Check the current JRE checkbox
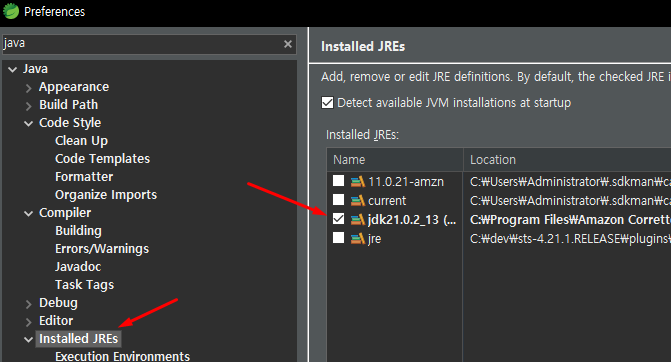The image size is (671, 362). tap(338, 199)
